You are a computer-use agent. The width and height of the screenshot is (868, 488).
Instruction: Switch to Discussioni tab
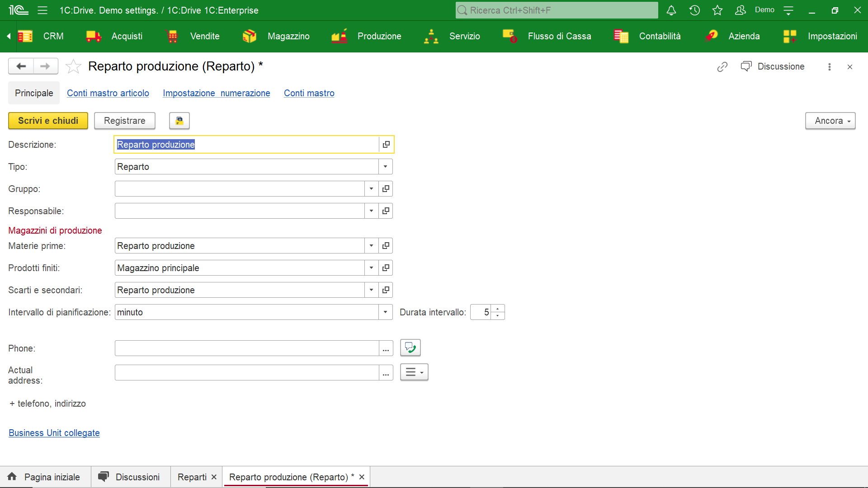coord(131,477)
